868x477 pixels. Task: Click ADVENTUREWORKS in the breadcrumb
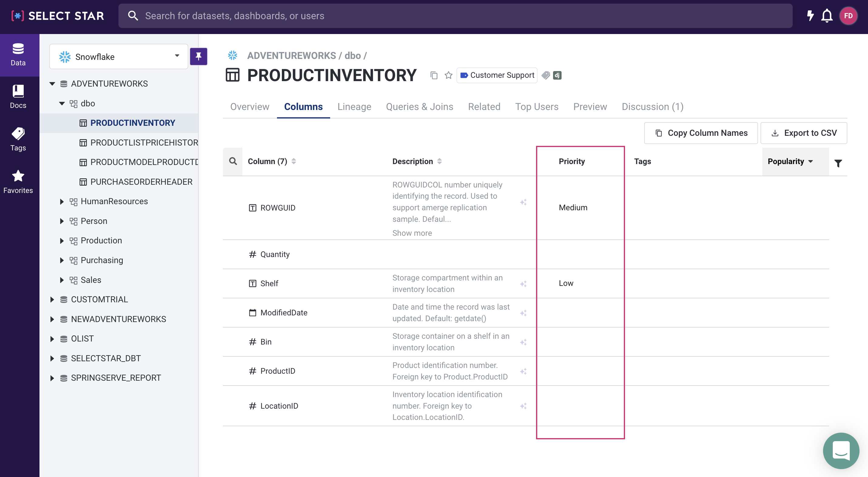tap(292, 55)
